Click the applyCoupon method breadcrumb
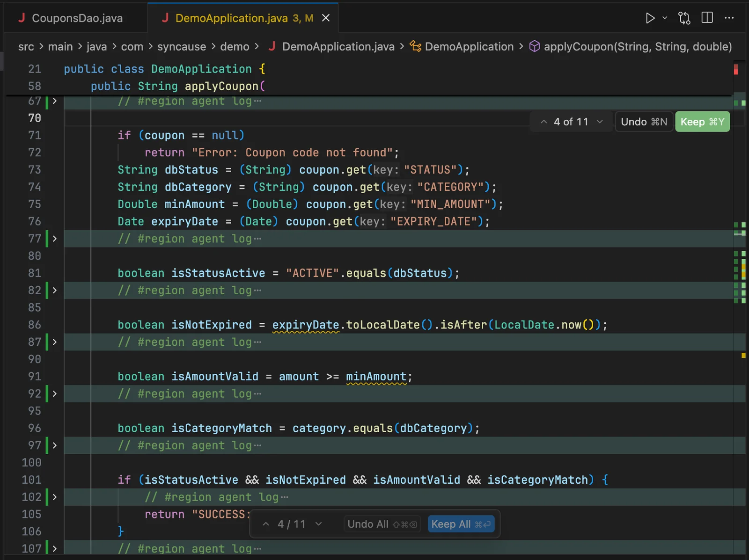 (x=637, y=47)
